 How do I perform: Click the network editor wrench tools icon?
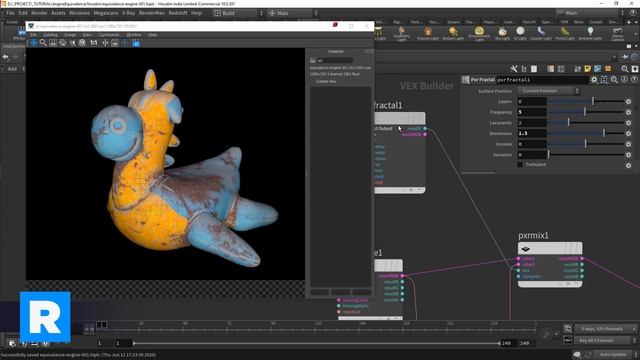coord(514,69)
